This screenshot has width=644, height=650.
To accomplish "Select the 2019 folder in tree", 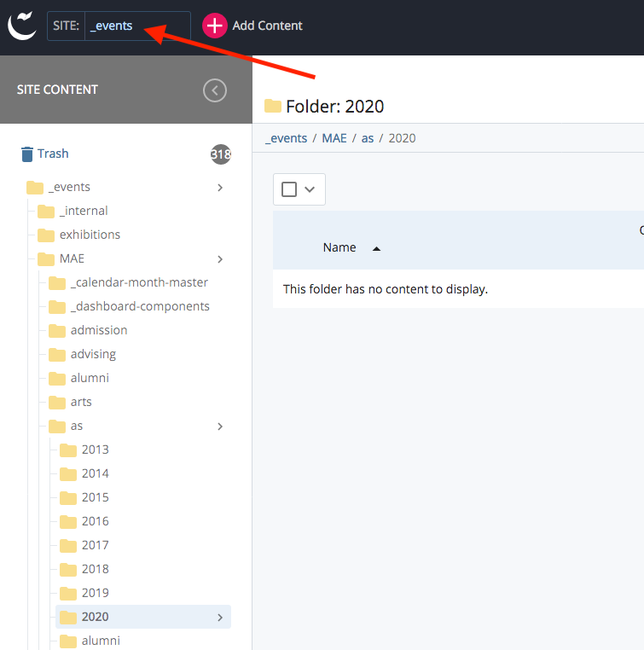I will pyautogui.click(x=95, y=593).
